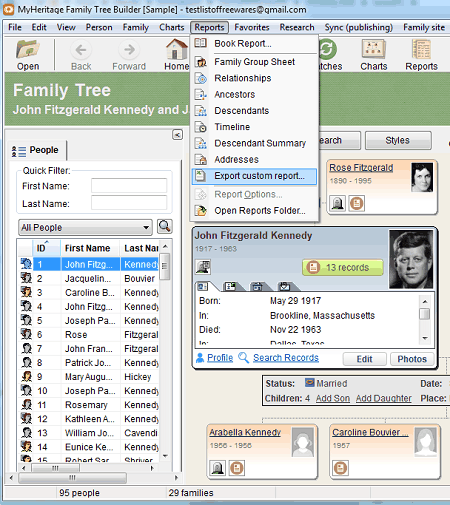
Task: Choose the Timeline report
Action: [x=254, y=127]
